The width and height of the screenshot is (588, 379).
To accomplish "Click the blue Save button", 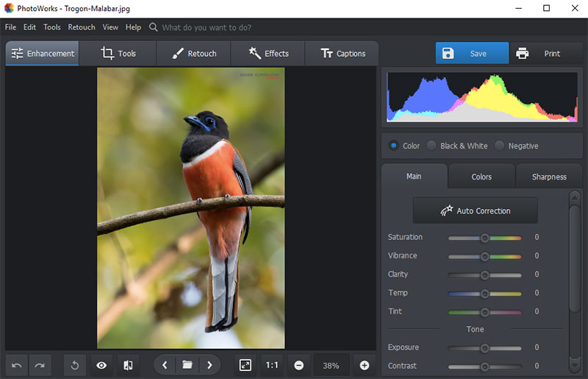I will (x=472, y=54).
